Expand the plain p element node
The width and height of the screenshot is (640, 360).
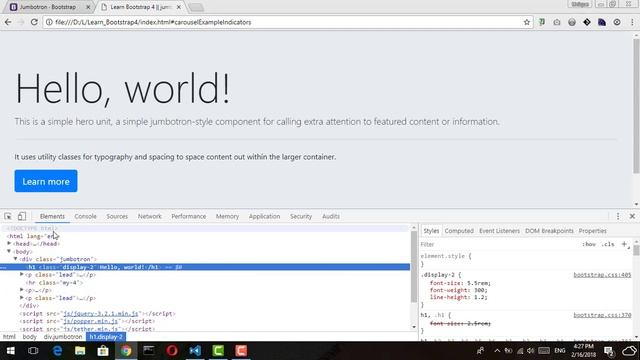click(x=22, y=290)
